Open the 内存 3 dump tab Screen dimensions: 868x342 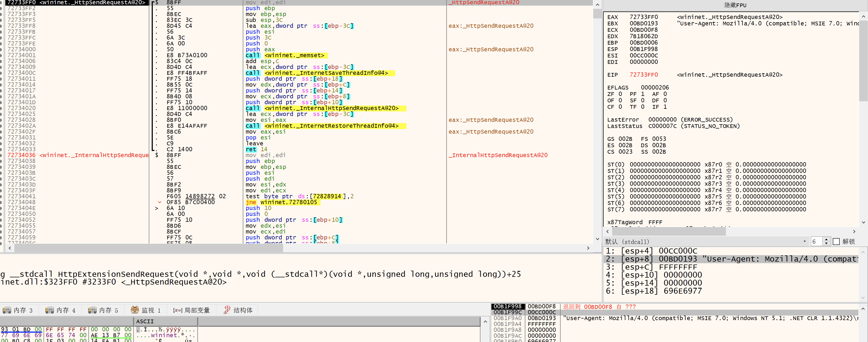pos(18,310)
